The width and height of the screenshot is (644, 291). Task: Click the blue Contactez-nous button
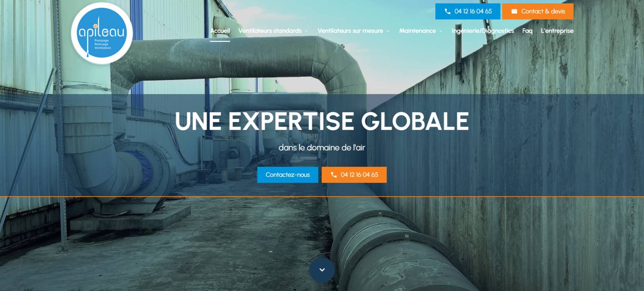tap(287, 175)
